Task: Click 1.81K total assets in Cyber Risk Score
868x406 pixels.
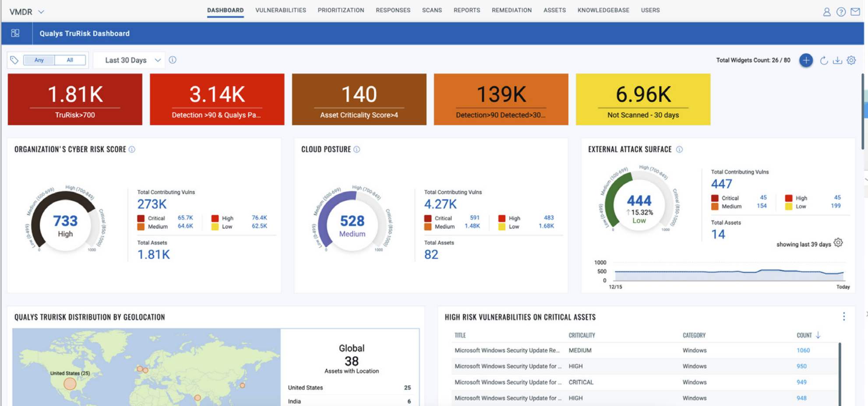Action: tap(153, 255)
